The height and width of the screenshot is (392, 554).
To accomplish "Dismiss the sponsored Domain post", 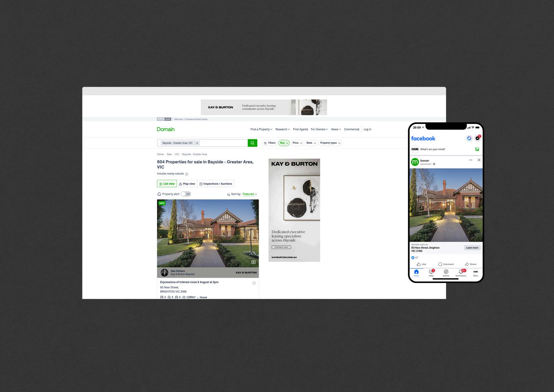I will click(x=479, y=160).
